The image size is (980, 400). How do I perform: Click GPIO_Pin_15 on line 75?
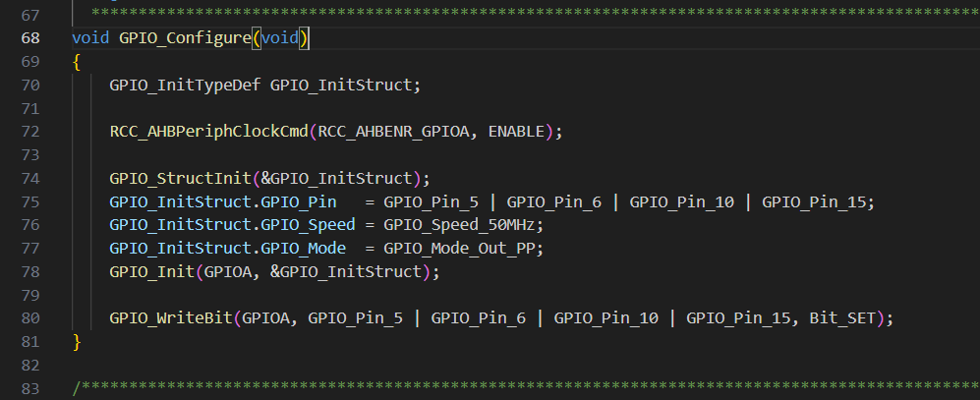pos(816,201)
